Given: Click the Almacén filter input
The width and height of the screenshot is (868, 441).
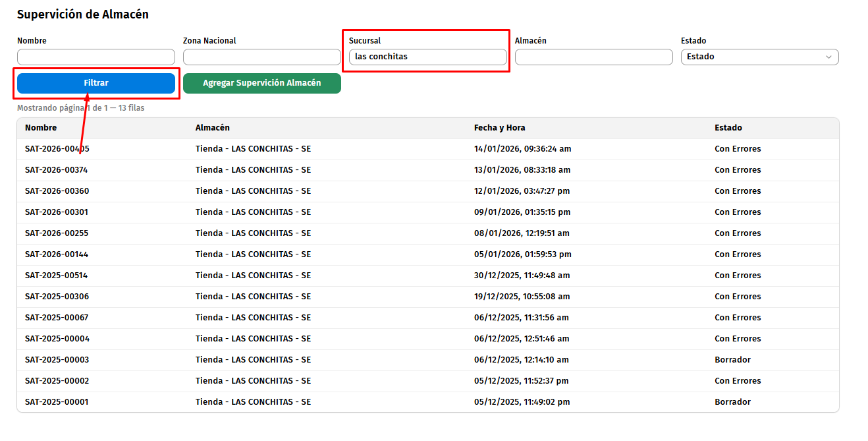Looking at the screenshot, I should pyautogui.click(x=593, y=57).
